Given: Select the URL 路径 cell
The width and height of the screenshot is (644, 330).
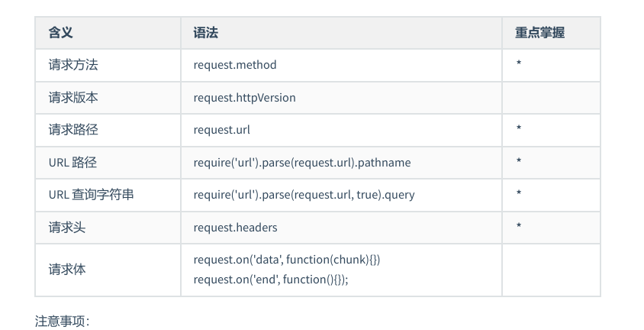Looking at the screenshot, I should click(72, 163).
